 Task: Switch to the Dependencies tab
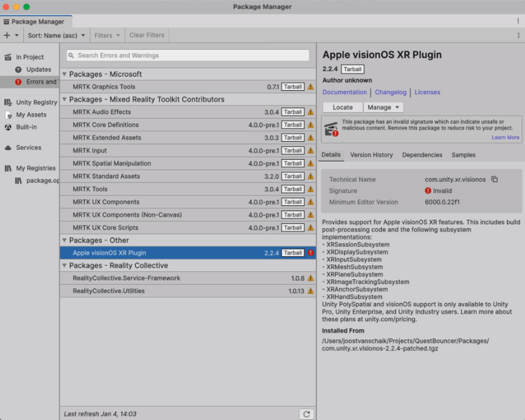pyautogui.click(x=422, y=155)
